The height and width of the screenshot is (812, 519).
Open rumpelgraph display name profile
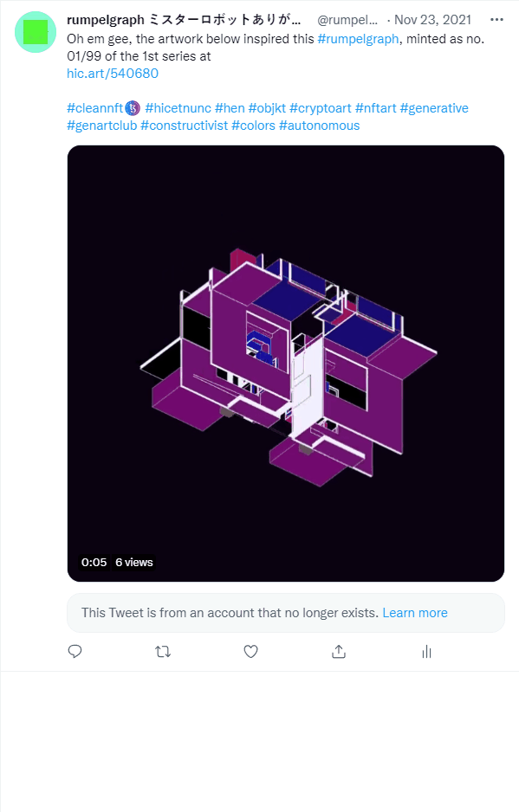(x=184, y=20)
